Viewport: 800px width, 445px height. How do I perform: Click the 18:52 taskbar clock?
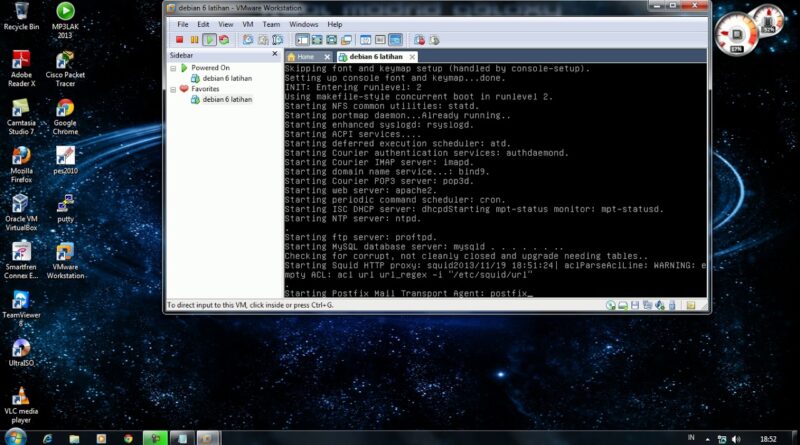coord(768,439)
